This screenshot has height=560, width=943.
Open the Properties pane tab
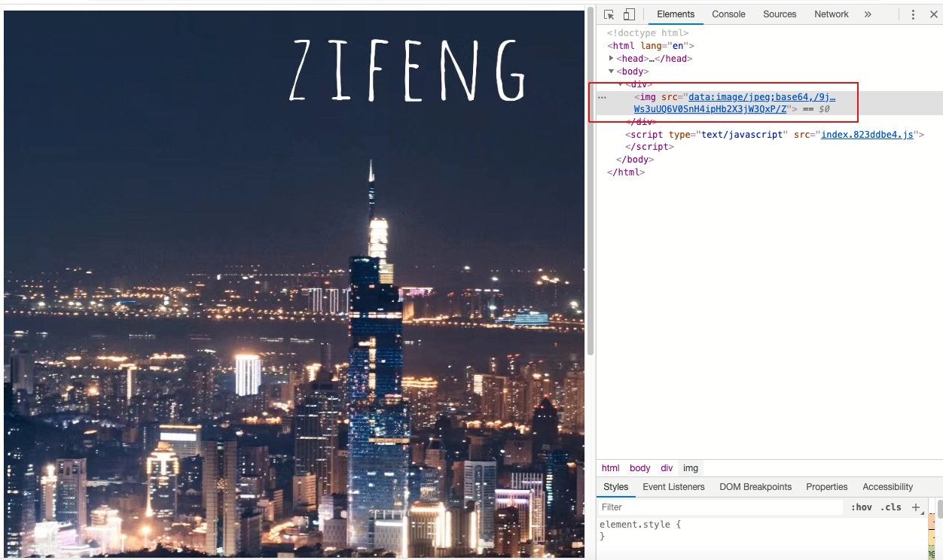point(826,487)
